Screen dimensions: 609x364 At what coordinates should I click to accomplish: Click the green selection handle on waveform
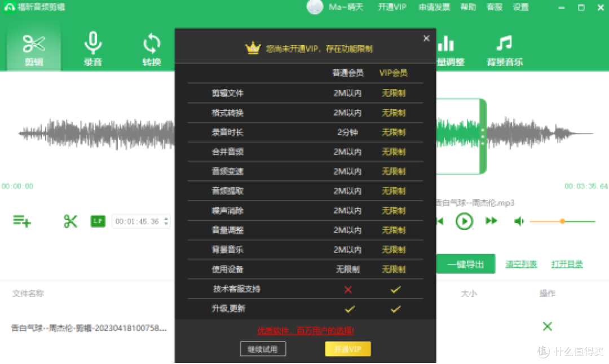(x=483, y=136)
